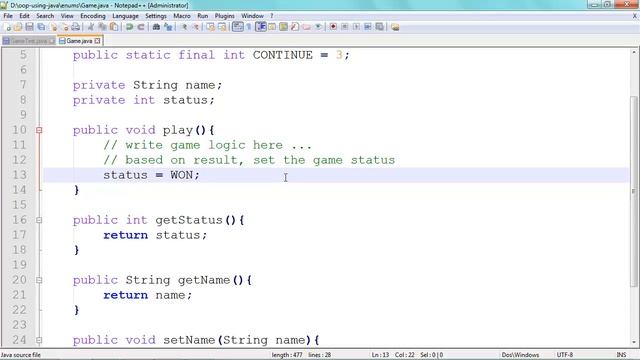The image size is (640, 360).
Task: Click the Synchronize Vertical Scrolling icon
Action: pyautogui.click(x=210, y=27)
